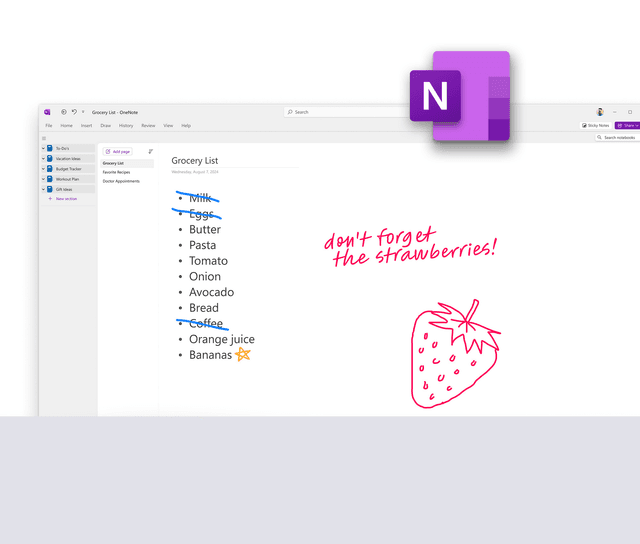Screen dimensions: 640x544
Task: Click the page date Wednesday, August 7, 2024
Action: pos(195,172)
